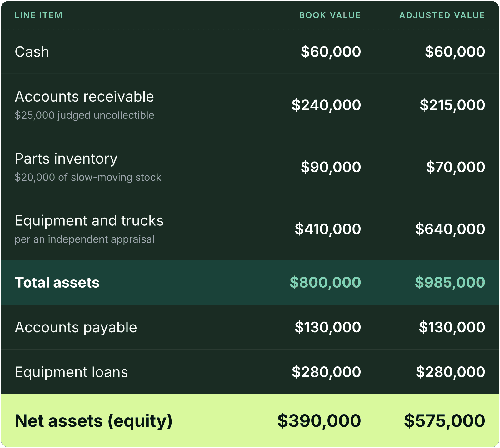The image size is (500, 448).
Task: Select the Accounts receivable label
Action: [x=84, y=97]
